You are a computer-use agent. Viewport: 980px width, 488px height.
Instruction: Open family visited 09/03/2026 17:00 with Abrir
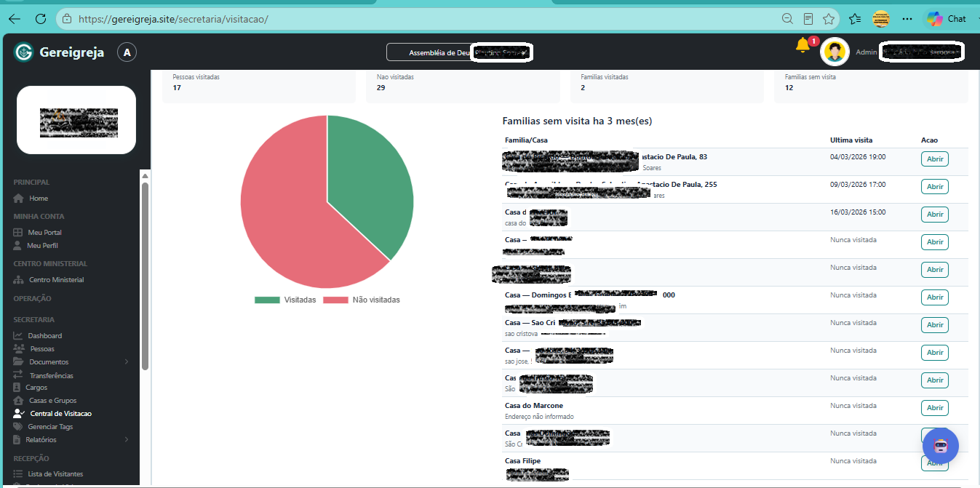935,187
